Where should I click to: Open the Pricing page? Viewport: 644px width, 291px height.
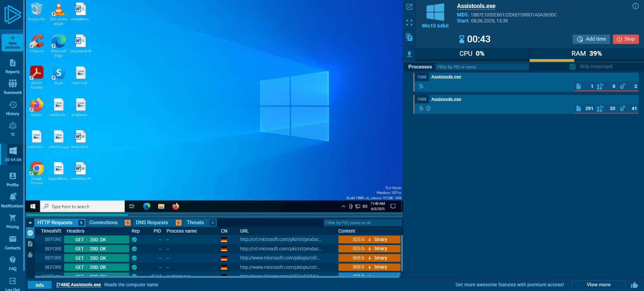click(x=12, y=222)
